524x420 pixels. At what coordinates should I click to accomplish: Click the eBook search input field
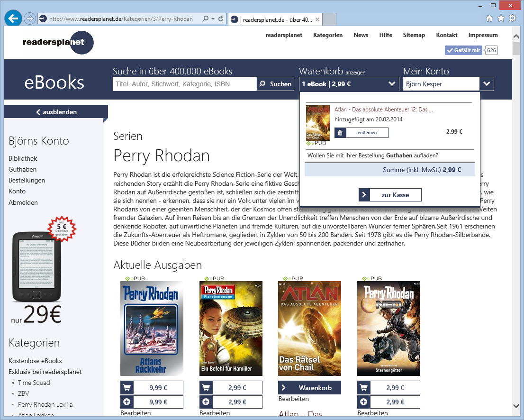[184, 84]
